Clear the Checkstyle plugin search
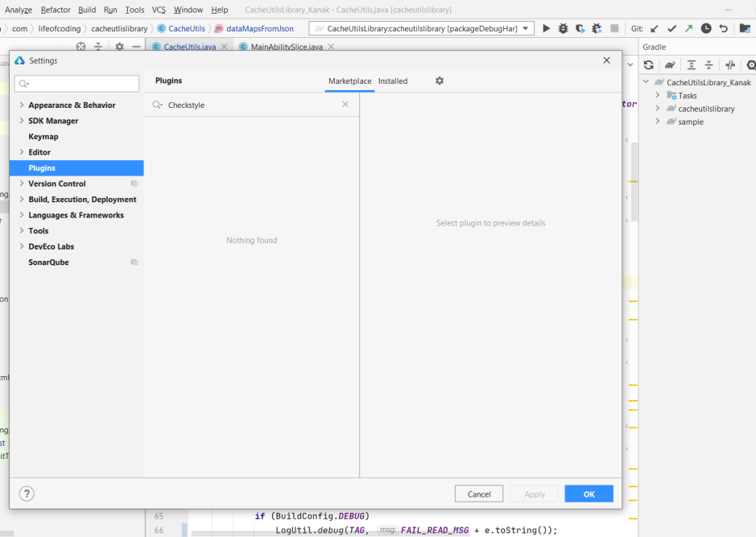This screenshot has width=756, height=537. [345, 104]
